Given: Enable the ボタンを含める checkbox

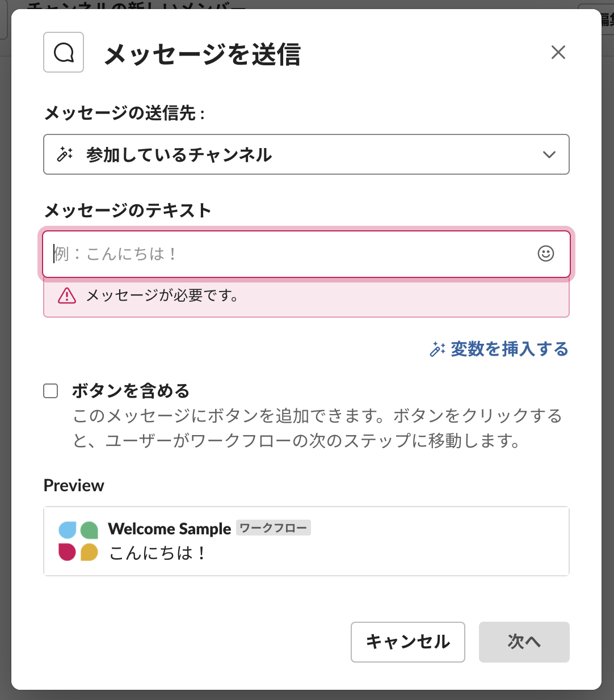Looking at the screenshot, I should click(x=51, y=391).
